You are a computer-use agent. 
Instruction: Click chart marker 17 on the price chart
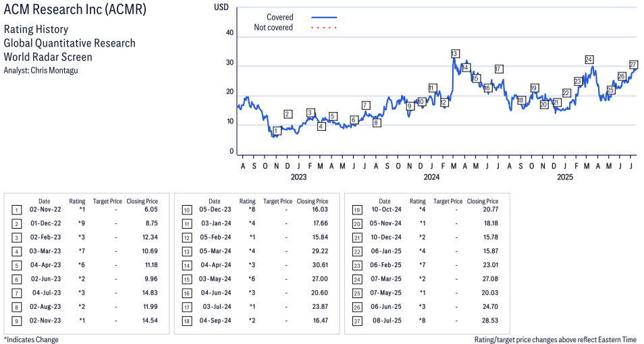pyautogui.click(x=499, y=69)
